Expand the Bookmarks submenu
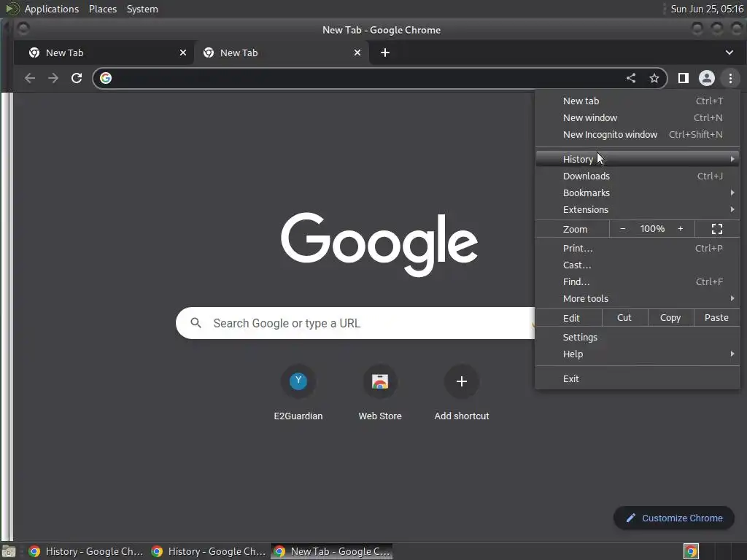 [638, 192]
